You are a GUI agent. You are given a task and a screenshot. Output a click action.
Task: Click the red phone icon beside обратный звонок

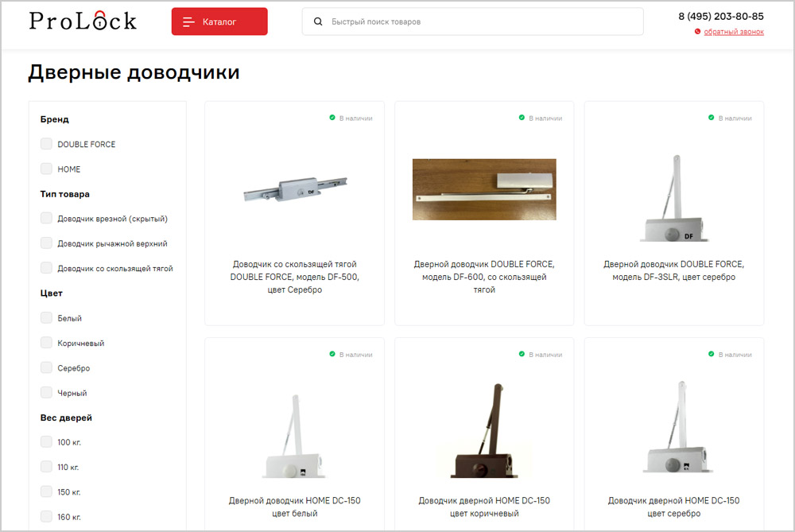pos(697,32)
